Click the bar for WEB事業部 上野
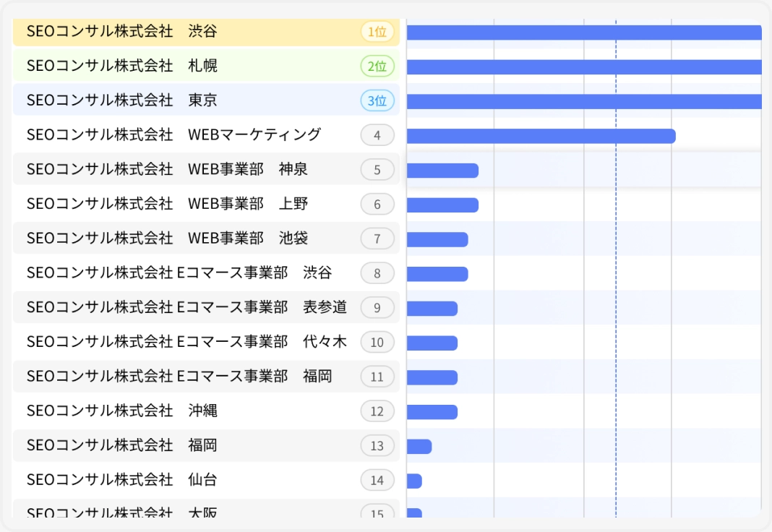Viewport: 772px width, 532px height. pyautogui.click(x=441, y=204)
